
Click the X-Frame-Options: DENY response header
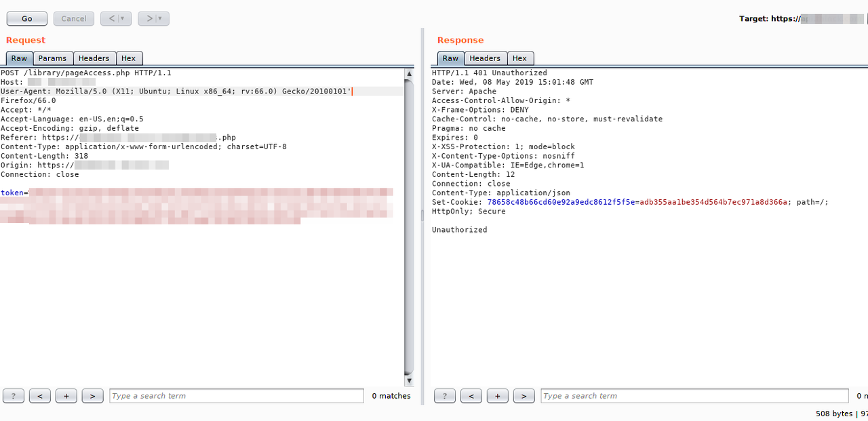click(480, 110)
